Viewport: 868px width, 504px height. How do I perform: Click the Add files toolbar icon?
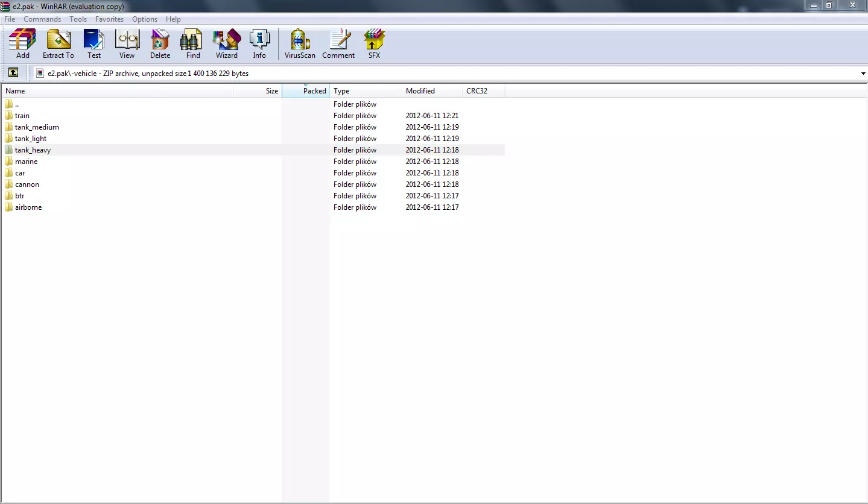[22, 40]
